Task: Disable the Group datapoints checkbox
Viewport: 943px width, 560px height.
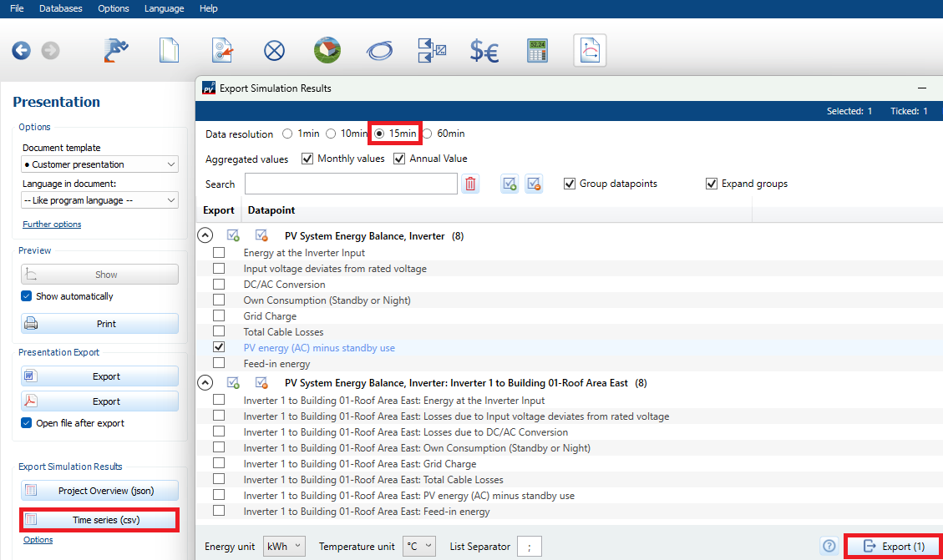Action: click(570, 184)
